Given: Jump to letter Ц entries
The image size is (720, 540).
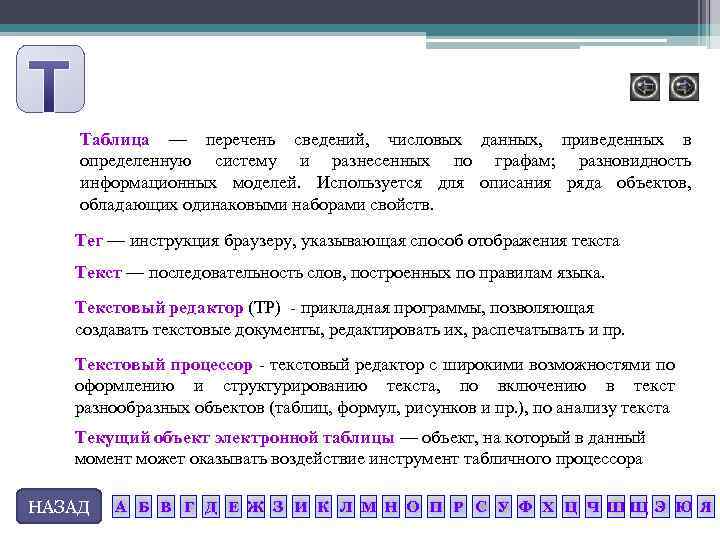Looking at the screenshot, I should coord(571,506).
